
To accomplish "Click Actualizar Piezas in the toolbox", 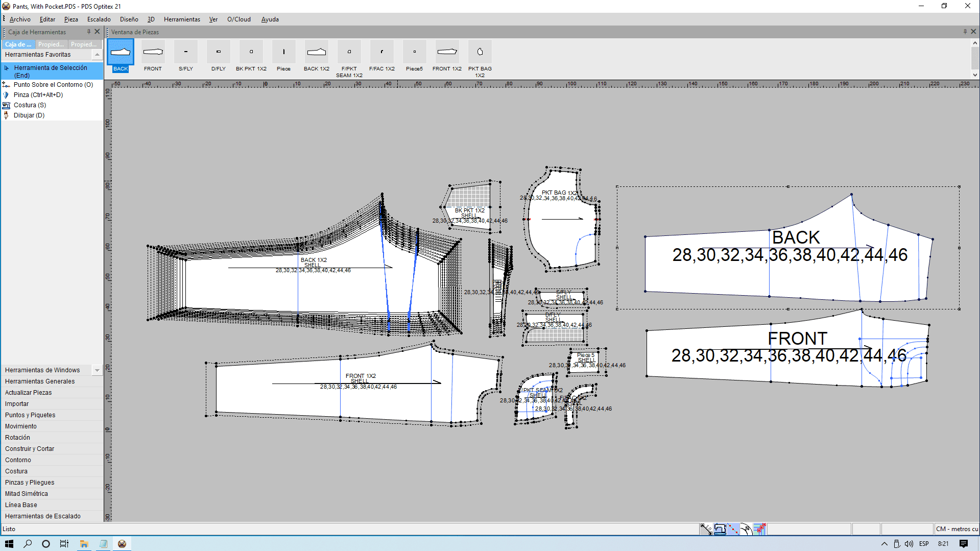I will pos(29,393).
